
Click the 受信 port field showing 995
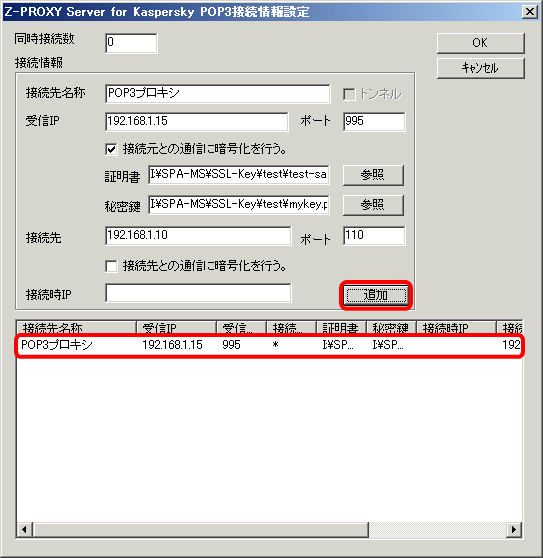pyautogui.click(x=374, y=122)
